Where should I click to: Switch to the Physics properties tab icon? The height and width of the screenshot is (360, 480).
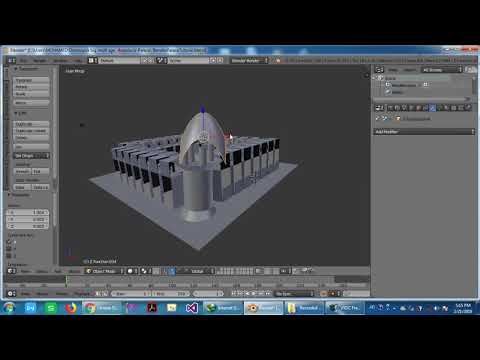468,108
